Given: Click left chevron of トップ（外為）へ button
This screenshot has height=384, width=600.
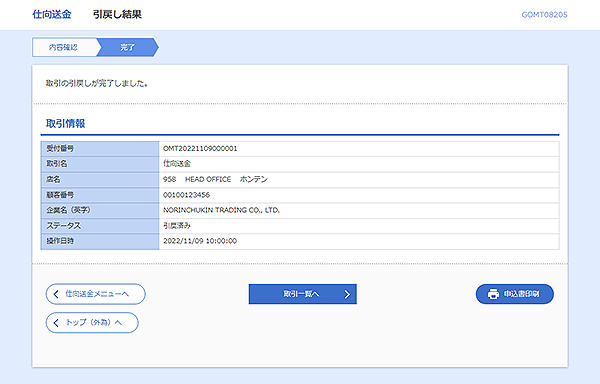Looking at the screenshot, I should pyautogui.click(x=56, y=323).
